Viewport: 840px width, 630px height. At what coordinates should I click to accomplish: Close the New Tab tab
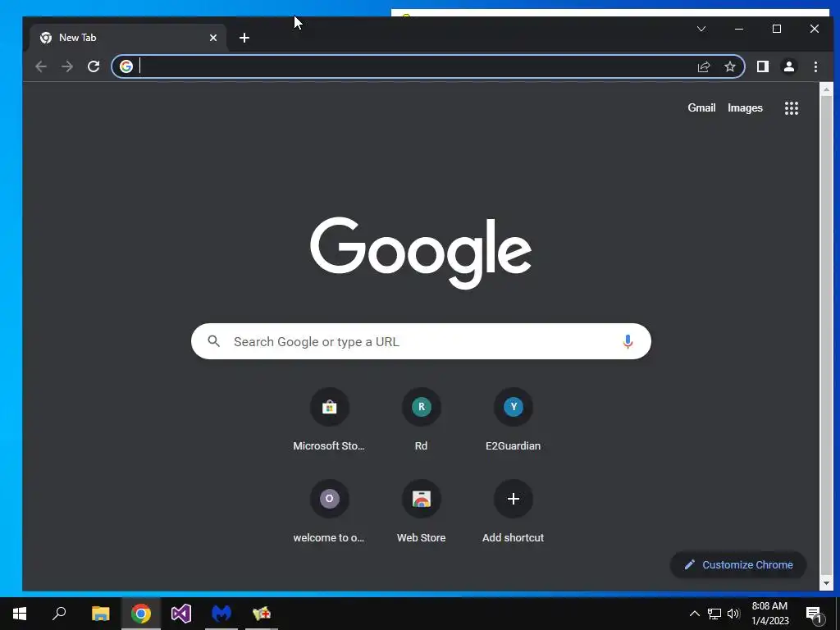tap(213, 38)
